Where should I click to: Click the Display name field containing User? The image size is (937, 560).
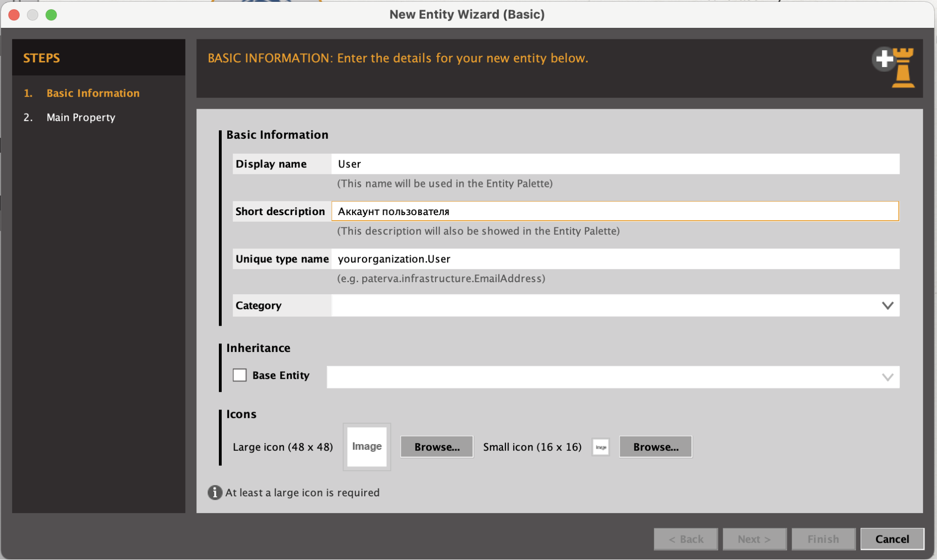point(615,164)
